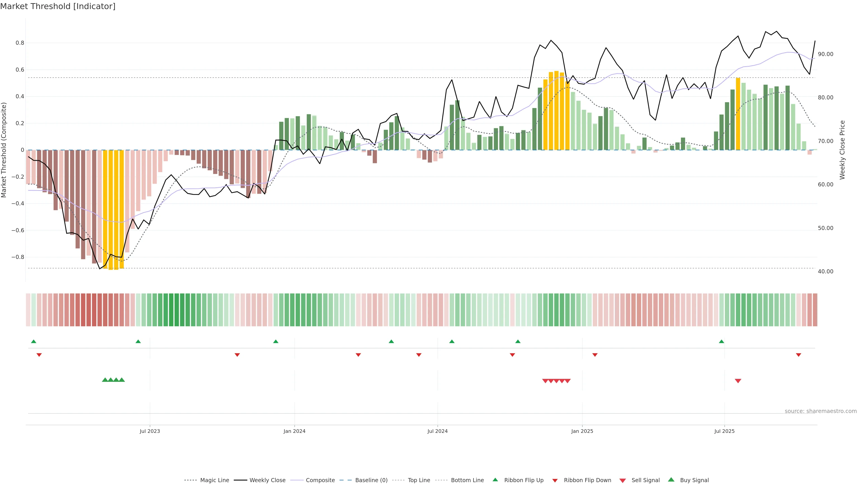Viewport: 868px width, 488px height.
Task: Click the Jan 2025 x-axis label
Action: tap(582, 431)
